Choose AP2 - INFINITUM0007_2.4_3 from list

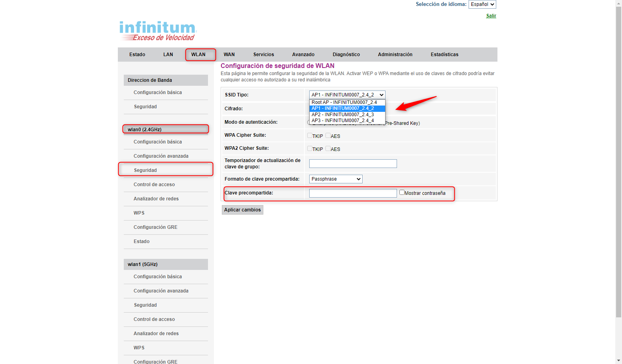pyautogui.click(x=342, y=115)
